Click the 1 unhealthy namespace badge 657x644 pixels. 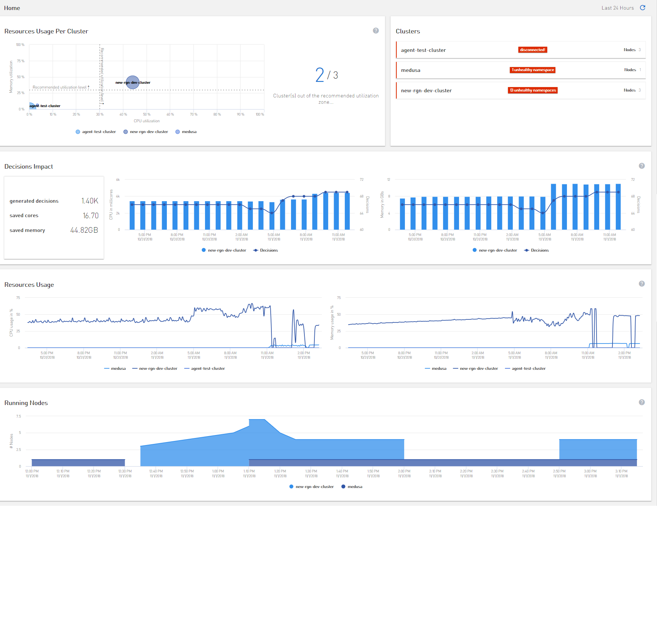pyautogui.click(x=532, y=70)
